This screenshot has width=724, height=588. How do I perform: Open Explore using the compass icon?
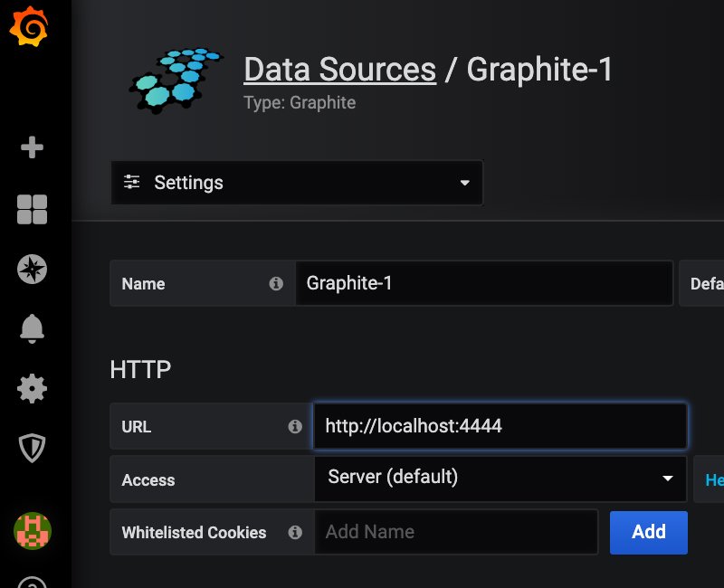click(33, 269)
